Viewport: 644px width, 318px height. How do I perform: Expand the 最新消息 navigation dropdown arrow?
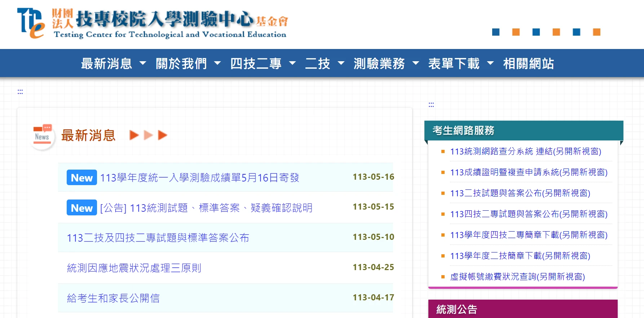[x=143, y=63]
